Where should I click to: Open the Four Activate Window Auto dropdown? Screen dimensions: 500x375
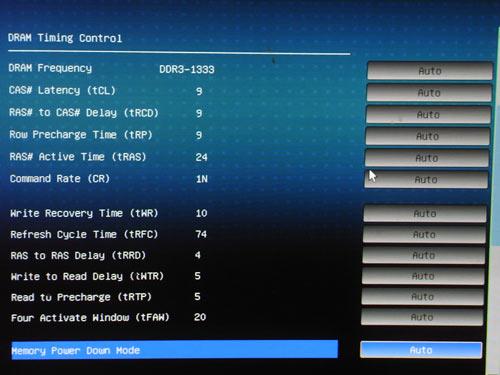click(x=422, y=317)
